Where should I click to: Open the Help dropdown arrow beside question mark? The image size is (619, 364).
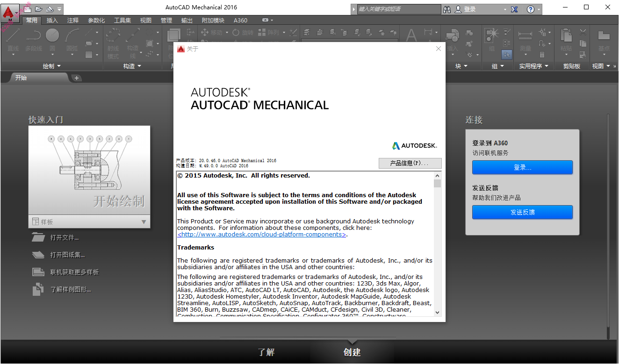(539, 9)
